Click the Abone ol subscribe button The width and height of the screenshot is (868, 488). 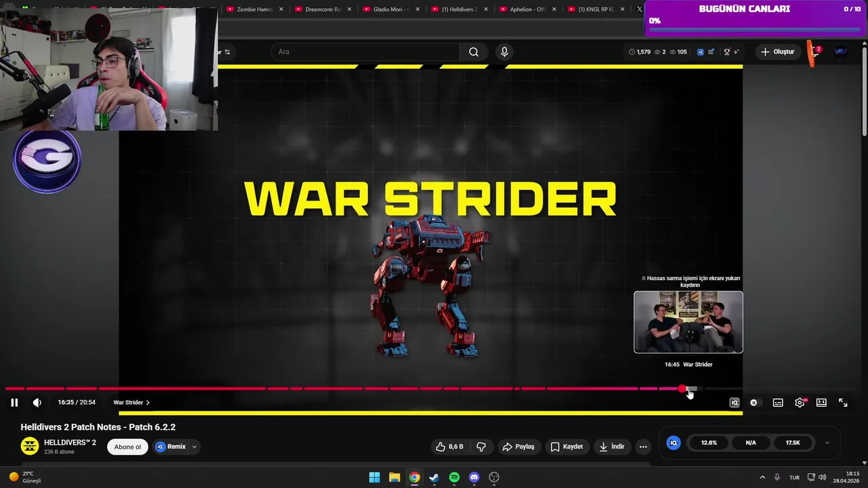pos(127,447)
